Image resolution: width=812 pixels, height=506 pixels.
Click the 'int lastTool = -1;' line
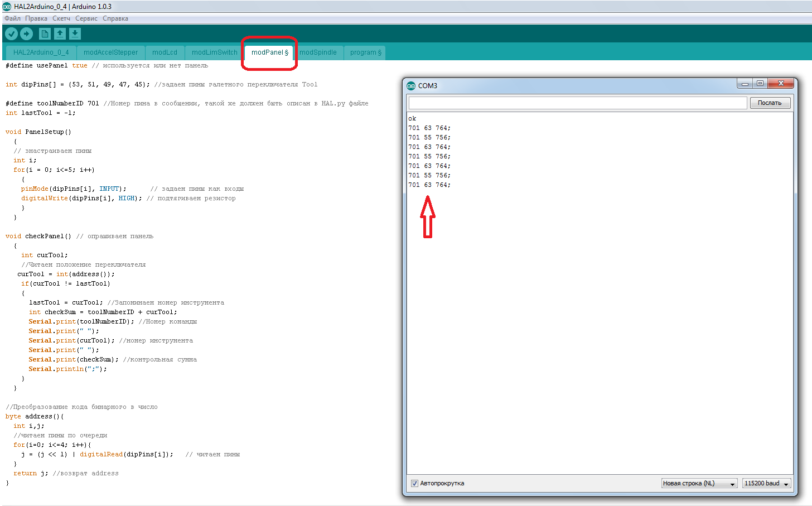(40, 113)
